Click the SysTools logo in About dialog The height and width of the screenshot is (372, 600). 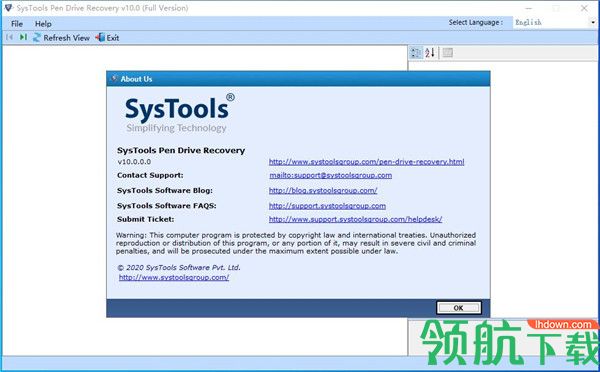pyautogui.click(x=179, y=113)
